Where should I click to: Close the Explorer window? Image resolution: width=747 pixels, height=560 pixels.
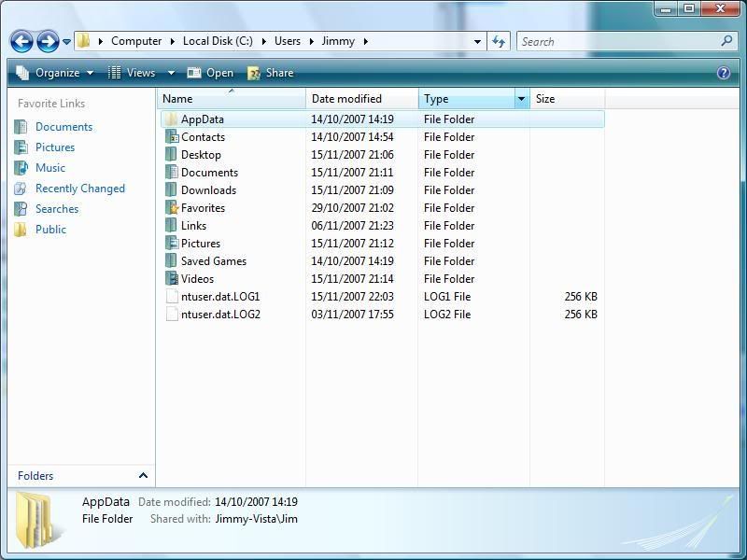tap(720, 8)
